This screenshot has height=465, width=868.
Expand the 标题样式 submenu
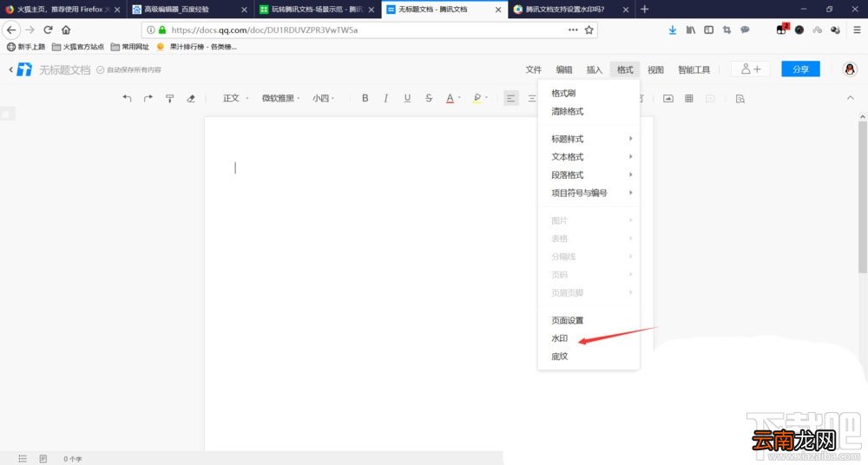[589, 139]
